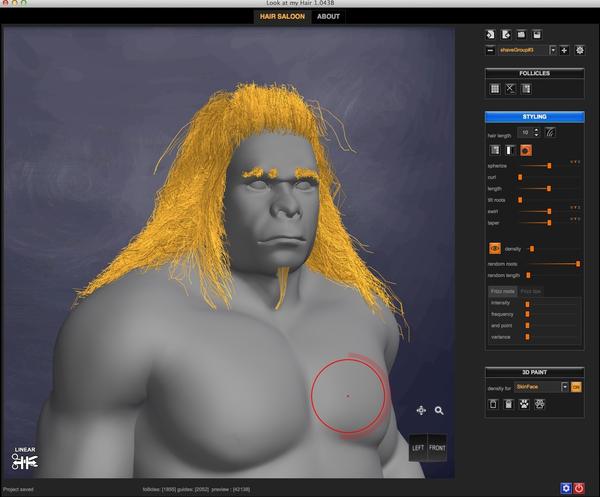Remove current shave group with minus button
Viewport: 600px width, 497px height.
(490, 50)
